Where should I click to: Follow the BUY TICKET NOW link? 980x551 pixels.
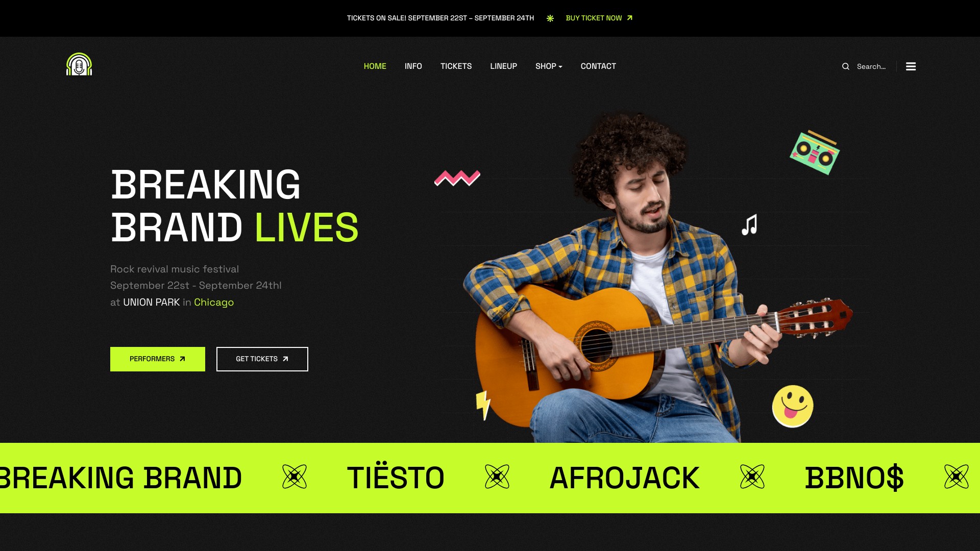(599, 18)
